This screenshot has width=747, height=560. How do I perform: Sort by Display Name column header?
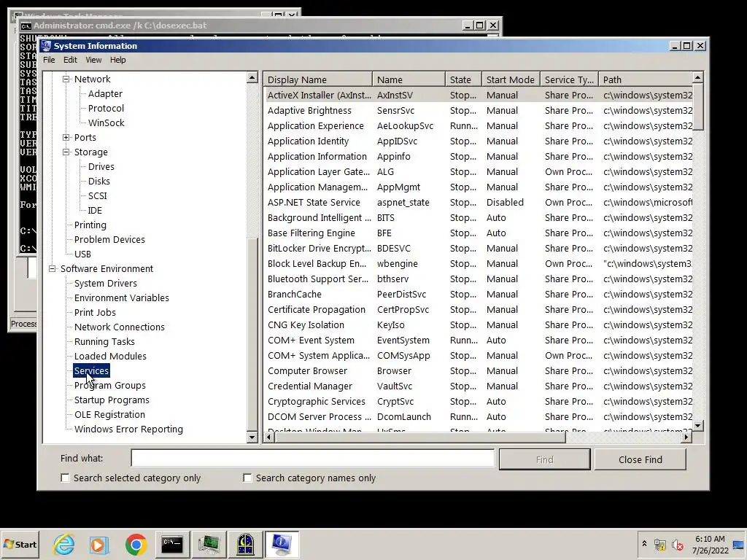point(318,79)
